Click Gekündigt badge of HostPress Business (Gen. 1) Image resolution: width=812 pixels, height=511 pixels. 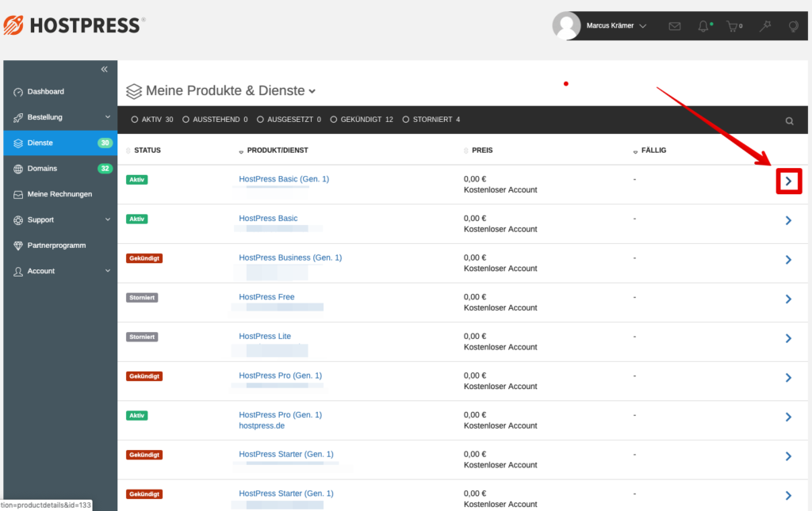point(144,258)
